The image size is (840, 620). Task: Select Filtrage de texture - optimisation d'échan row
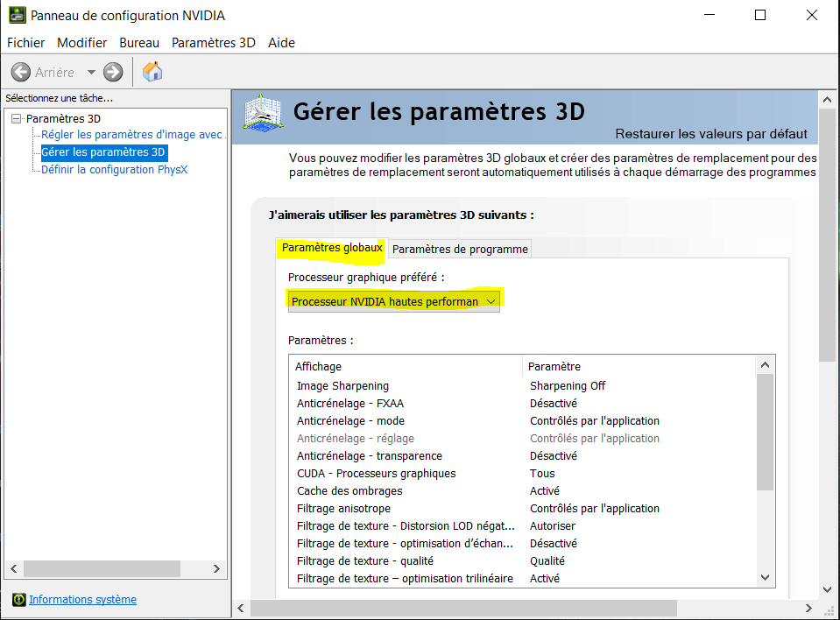tap(524, 544)
